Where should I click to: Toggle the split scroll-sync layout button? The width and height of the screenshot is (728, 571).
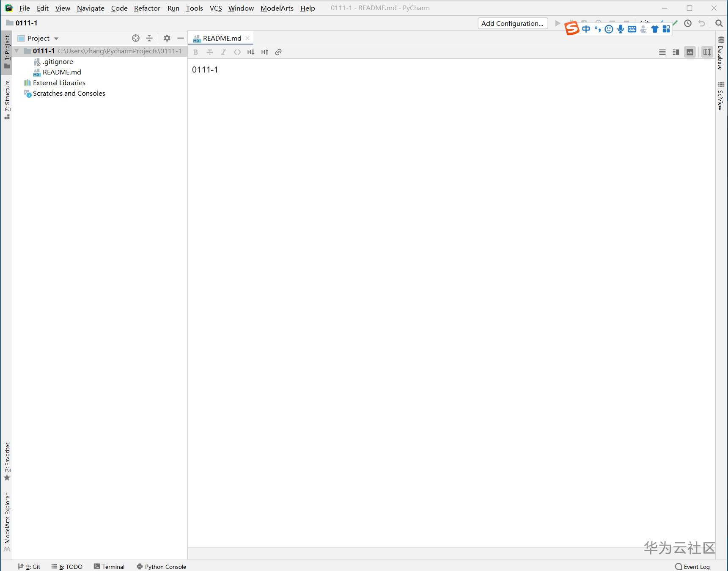pyautogui.click(x=707, y=52)
